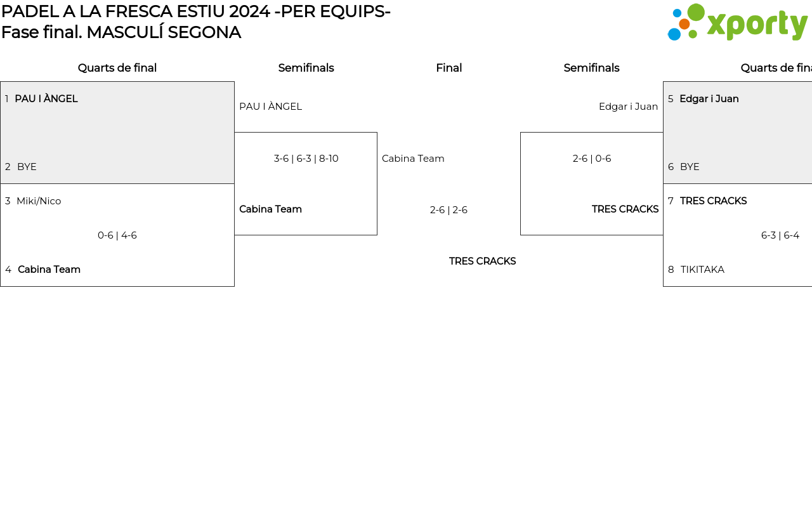812x526 pixels.
Task: Select Cabina Team semifinal winner
Action: [x=270, y=209]
